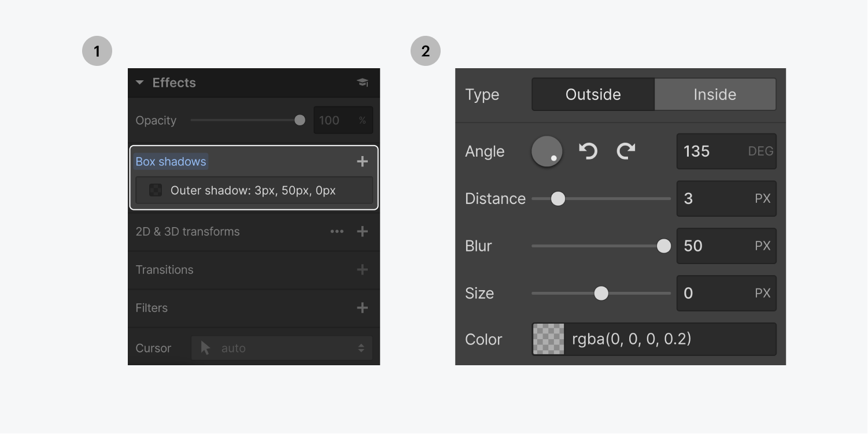868x434 pixels.
Task: Click the Angle dial control
Action: click(546, 151)
